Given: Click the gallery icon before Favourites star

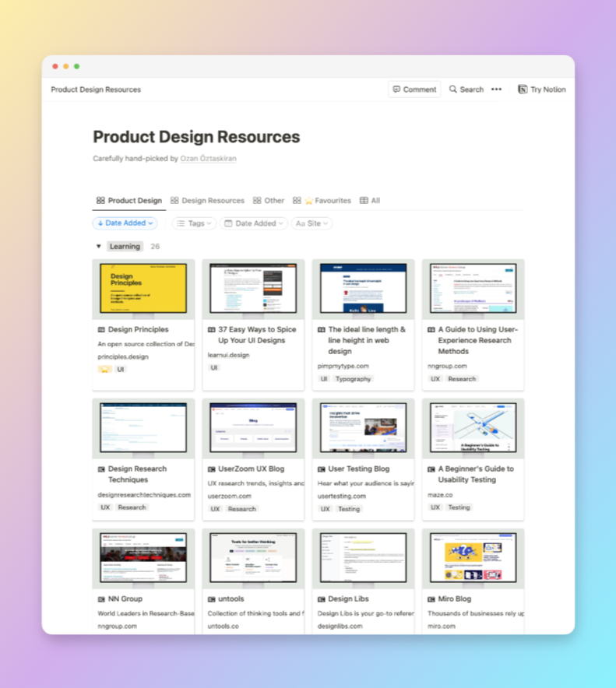Looking at the screenshot, I should point(297,200).
